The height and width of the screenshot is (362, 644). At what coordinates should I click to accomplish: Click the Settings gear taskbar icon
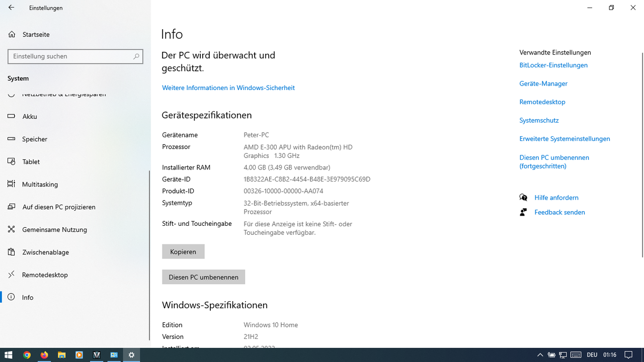coord(131,355)
